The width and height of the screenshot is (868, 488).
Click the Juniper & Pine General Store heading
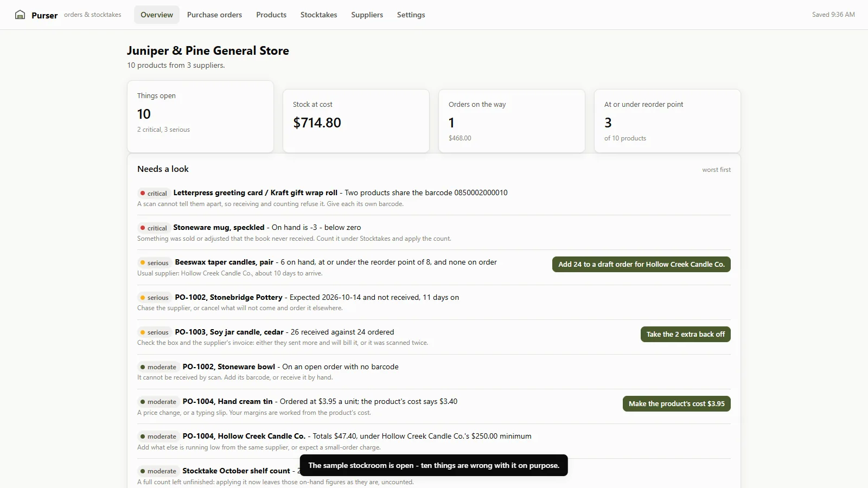(208, 50)
